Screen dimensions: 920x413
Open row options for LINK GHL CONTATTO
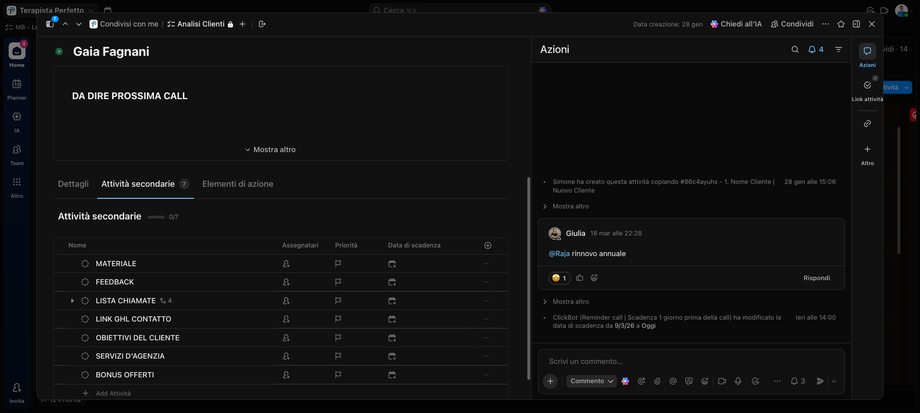(x=487, y=319)
